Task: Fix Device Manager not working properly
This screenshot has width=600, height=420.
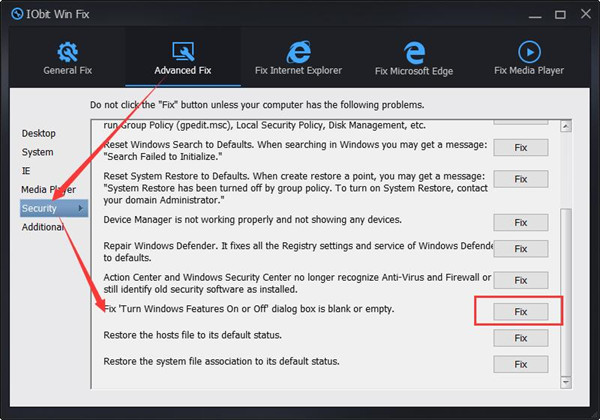Action: [521, 223]
